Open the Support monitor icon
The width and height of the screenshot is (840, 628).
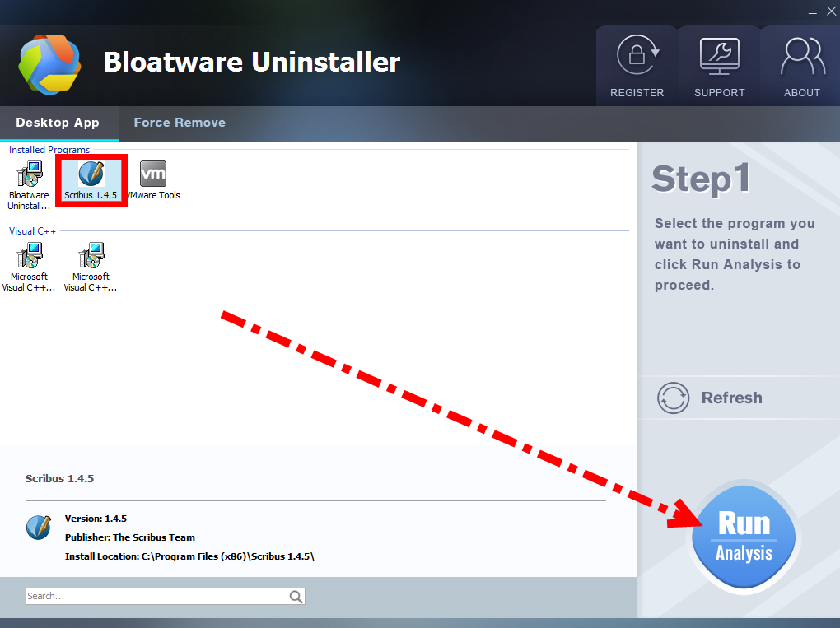click(720, 56)
